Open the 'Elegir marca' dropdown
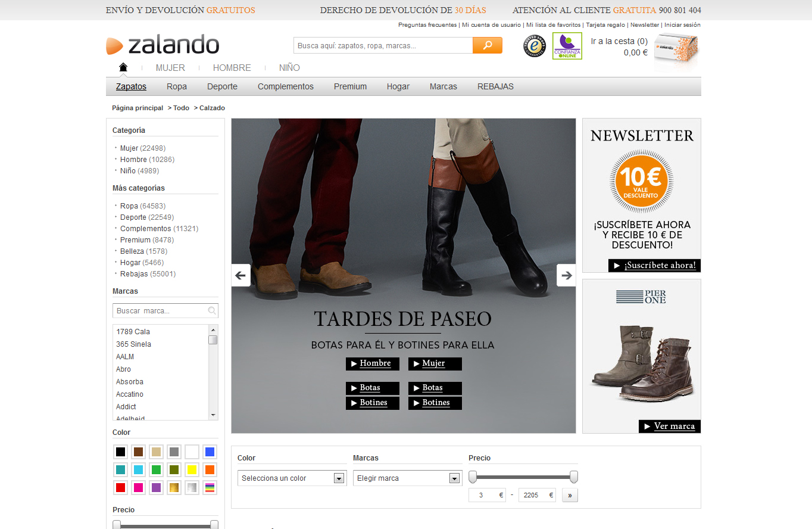812x529 pixels. pyautogui.click(x=408, y=478)
